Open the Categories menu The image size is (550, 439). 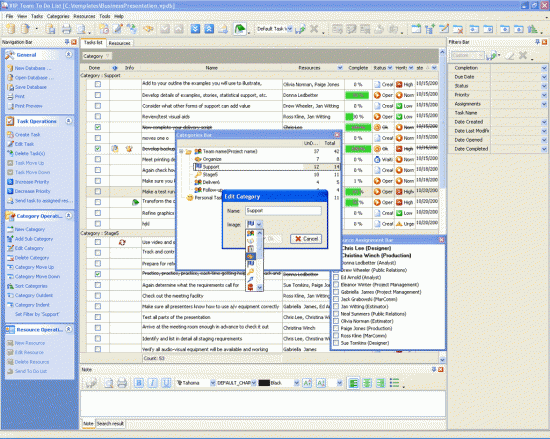pos(58,16)
